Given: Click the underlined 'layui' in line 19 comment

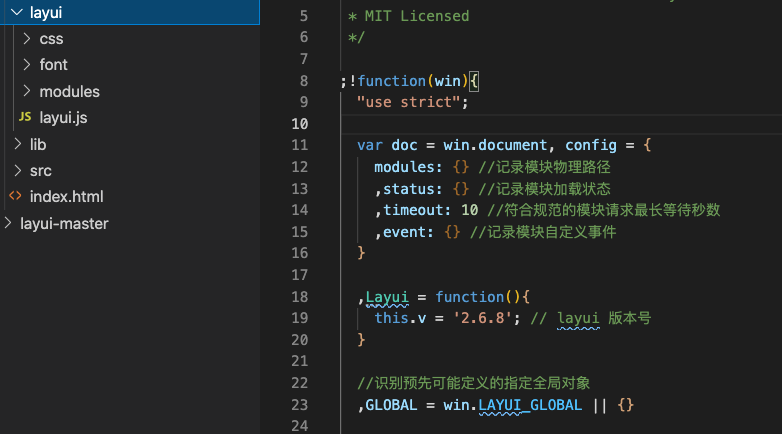Looking at the screenshot, I should click(578, 318).
